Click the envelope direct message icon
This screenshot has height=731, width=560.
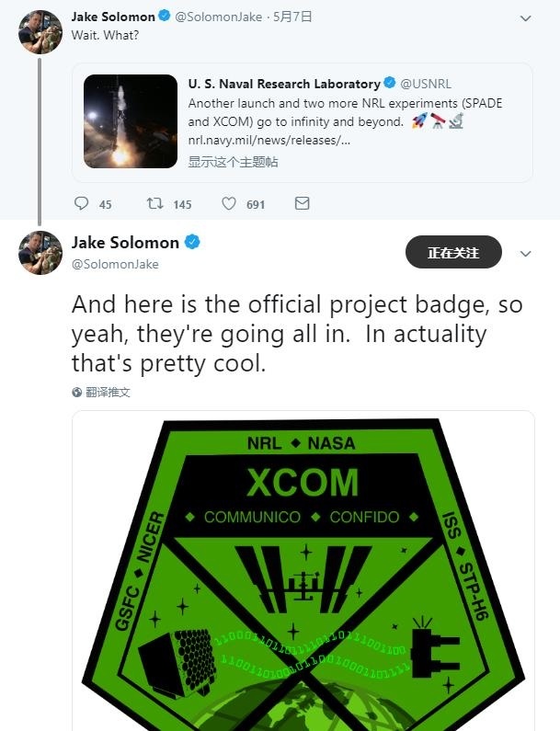302,204
